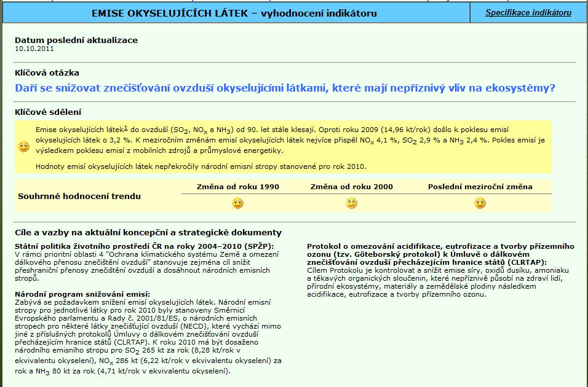The height and width of the screenshot is (387, 588).
Task: Click the smiley under Poslední meziroční změna
Action: 480,203
